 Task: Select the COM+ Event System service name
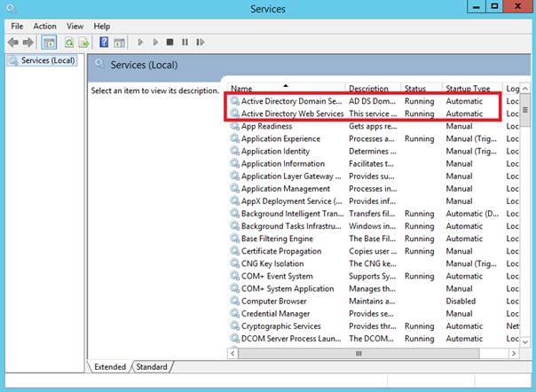(277, 276)
